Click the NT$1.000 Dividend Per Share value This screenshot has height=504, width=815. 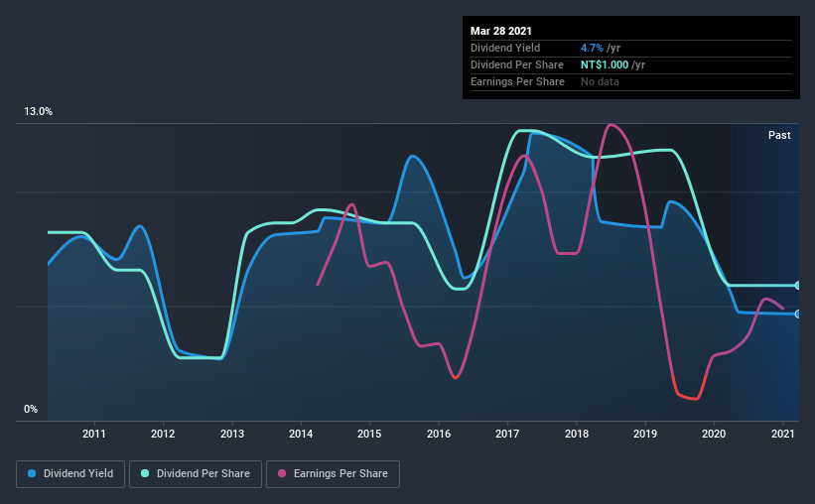coord(605,64)
